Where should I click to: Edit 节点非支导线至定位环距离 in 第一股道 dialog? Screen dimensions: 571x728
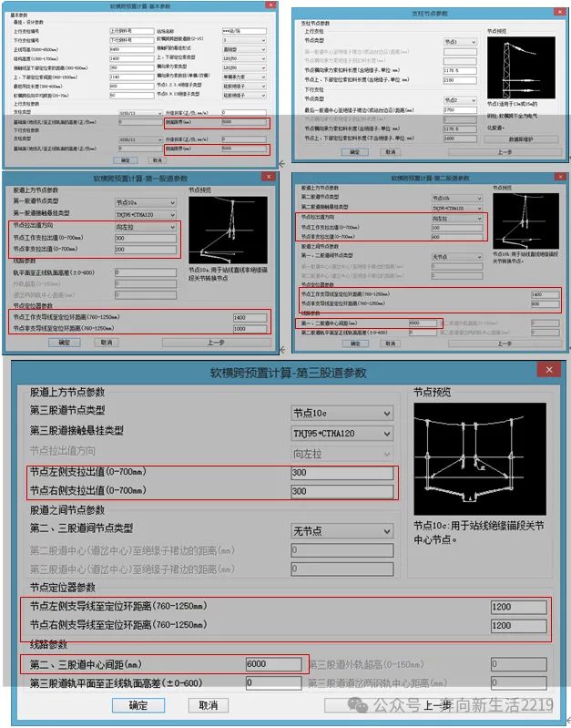pyautogui.click(x=250, y=329)
